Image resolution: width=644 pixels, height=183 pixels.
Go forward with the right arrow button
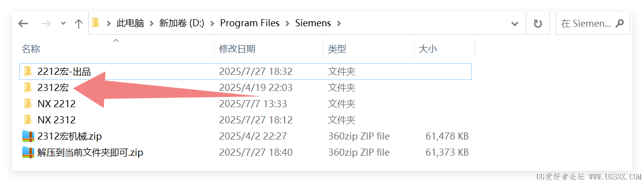(x=45, y=23)
